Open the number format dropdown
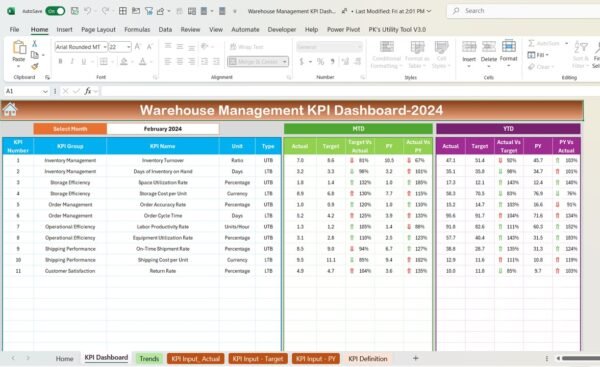Viewport: 600px width, 367px height. [359, 47]
